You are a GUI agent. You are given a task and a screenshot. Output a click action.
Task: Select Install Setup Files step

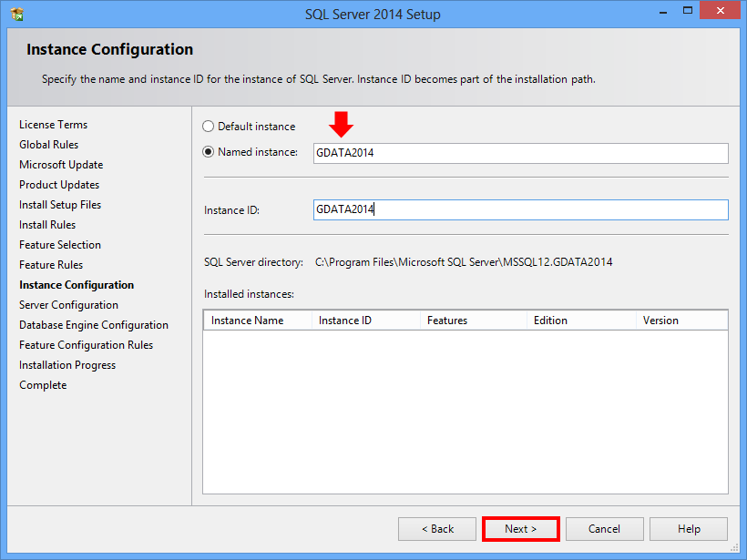click(x=60, y=205)
